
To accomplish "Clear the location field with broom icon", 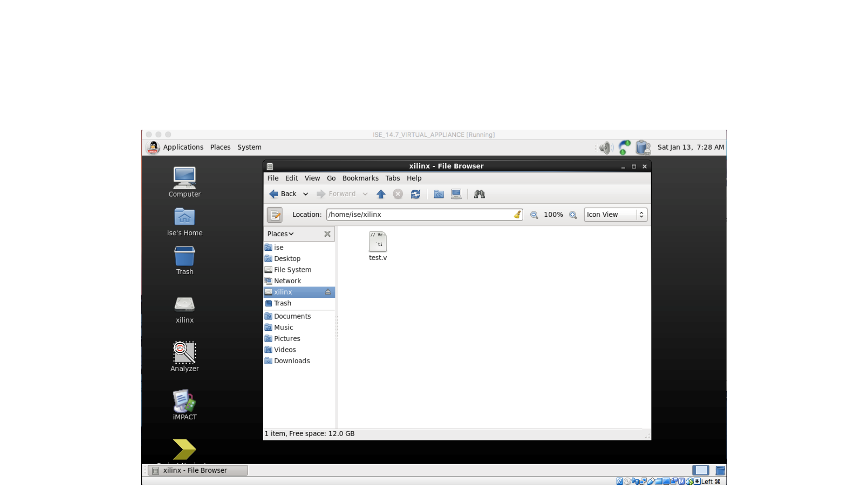I will coord(517,215).
